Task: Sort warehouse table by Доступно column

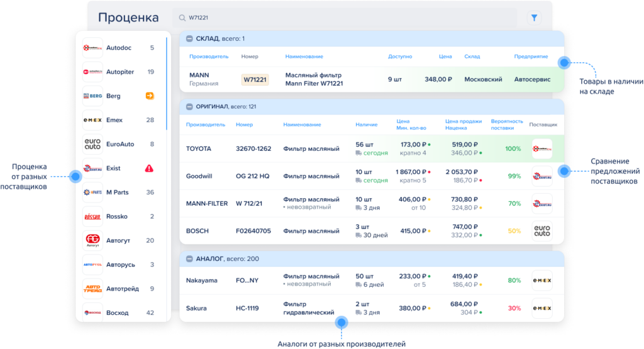Action: pos(400,57)
